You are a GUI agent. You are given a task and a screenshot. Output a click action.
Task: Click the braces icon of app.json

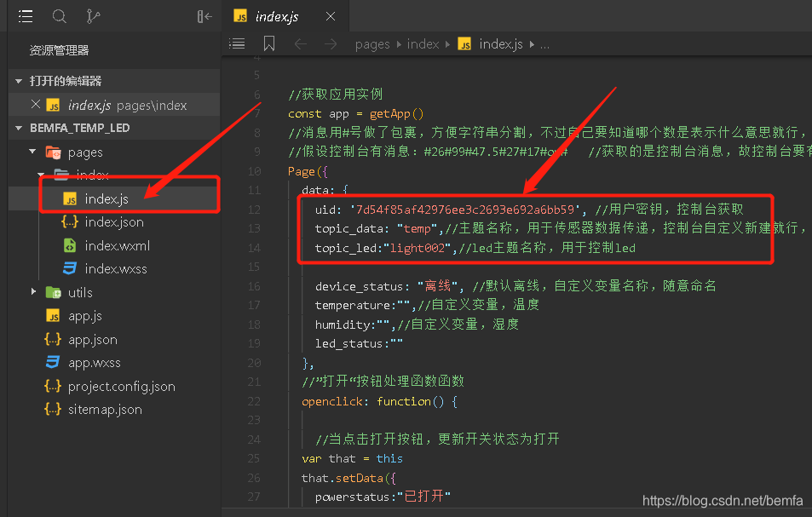pyautogui.click(x=53, y=340)
